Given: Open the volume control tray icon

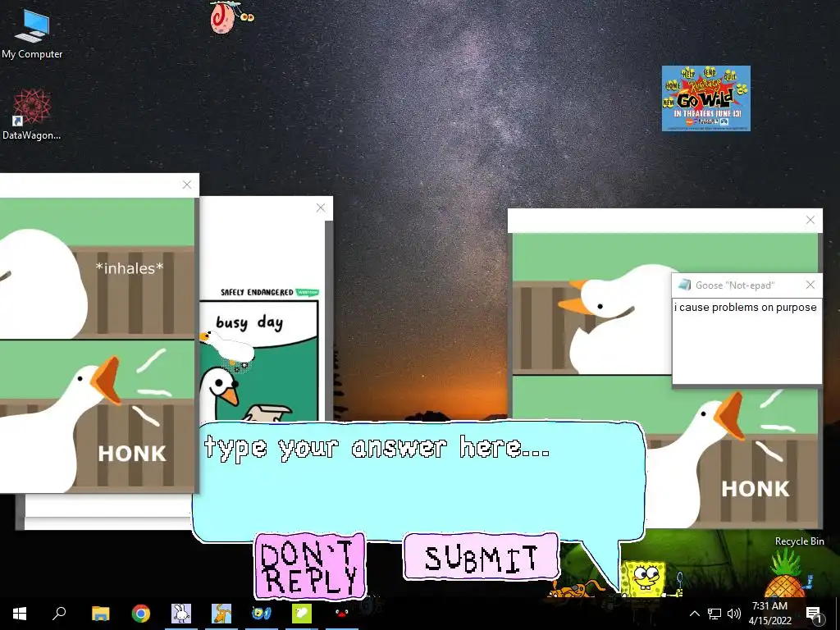Looking at the screenshot, I should [x=734, y=614].
